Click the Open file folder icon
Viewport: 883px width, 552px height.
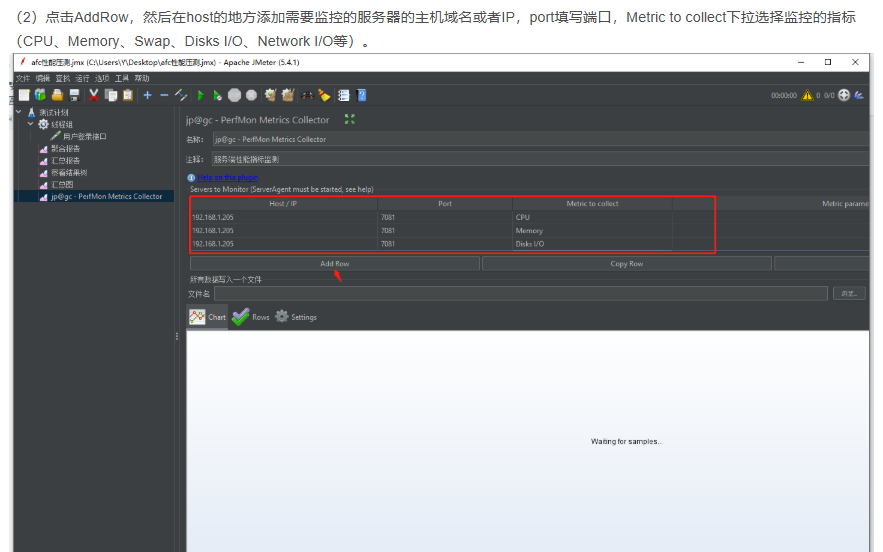(x=57, y=95)
